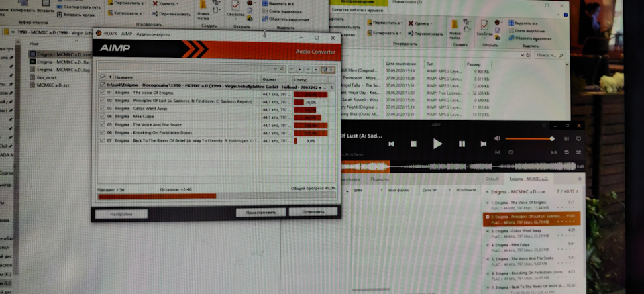Toggle the select-all checkbox in converter header
This screenshot has width=644, height=294.
[x=103, y=77]
